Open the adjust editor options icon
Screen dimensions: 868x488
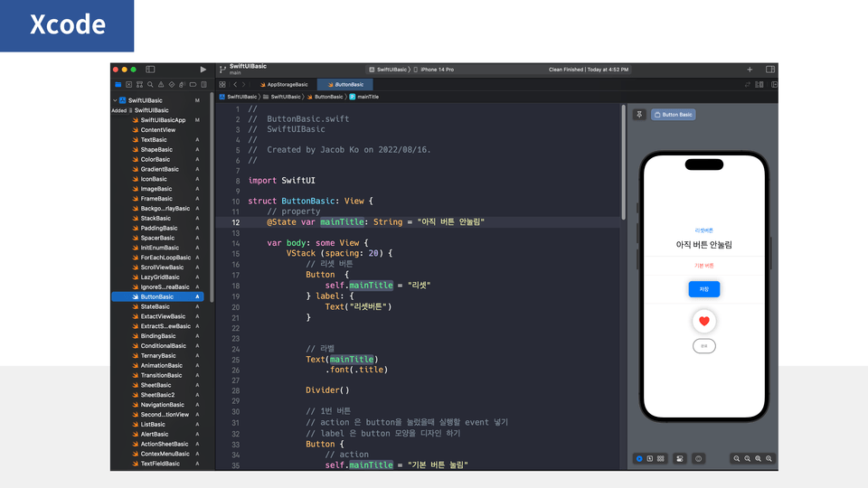(759, 85)
